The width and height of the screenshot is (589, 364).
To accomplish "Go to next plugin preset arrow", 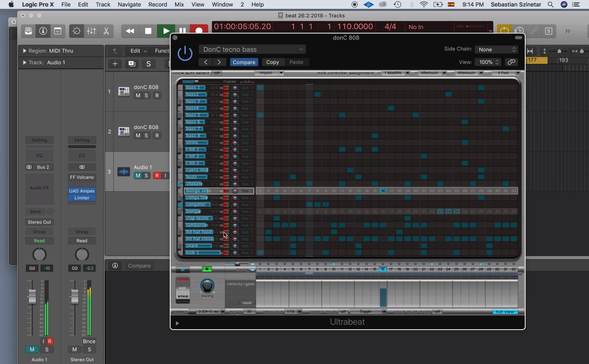I will tap(219, 62).
